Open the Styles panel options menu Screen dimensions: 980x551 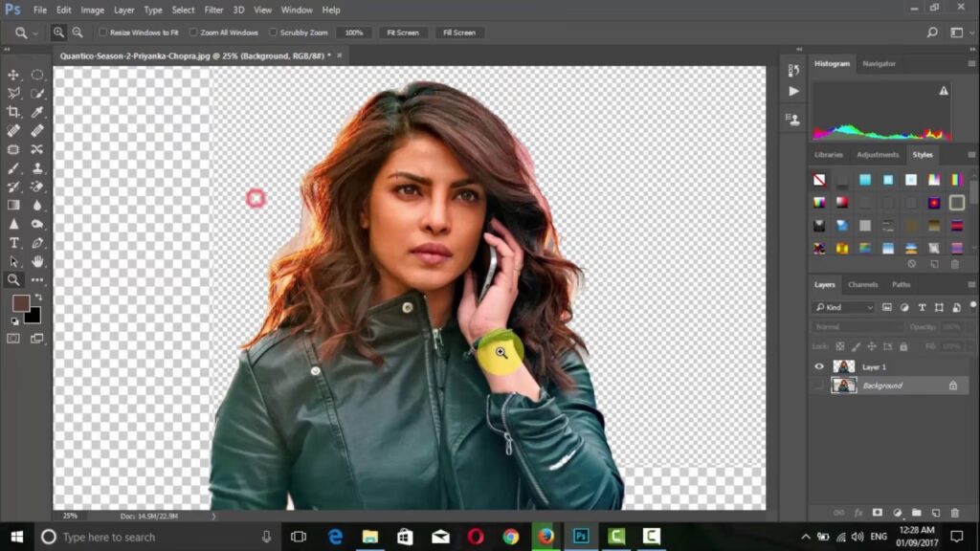coord(971,154)
